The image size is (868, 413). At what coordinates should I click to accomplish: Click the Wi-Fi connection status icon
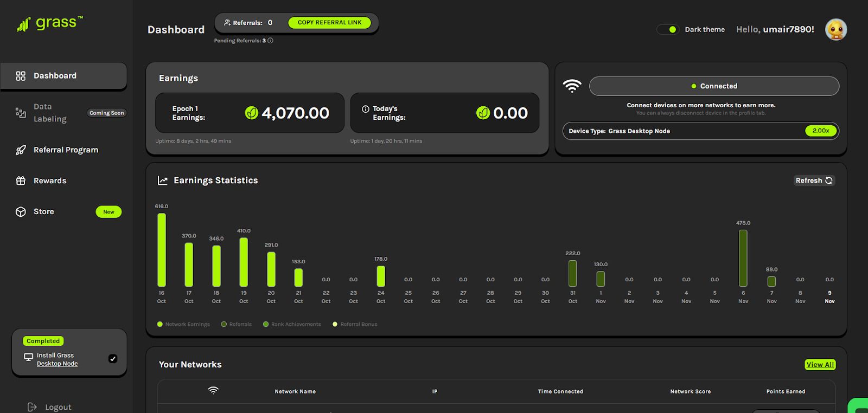point(572,86)
